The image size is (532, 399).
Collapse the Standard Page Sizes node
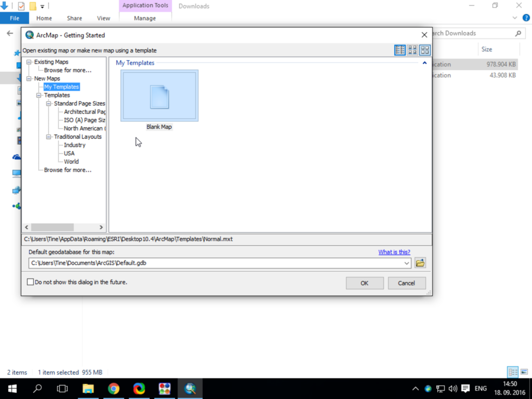coord(49,103)
